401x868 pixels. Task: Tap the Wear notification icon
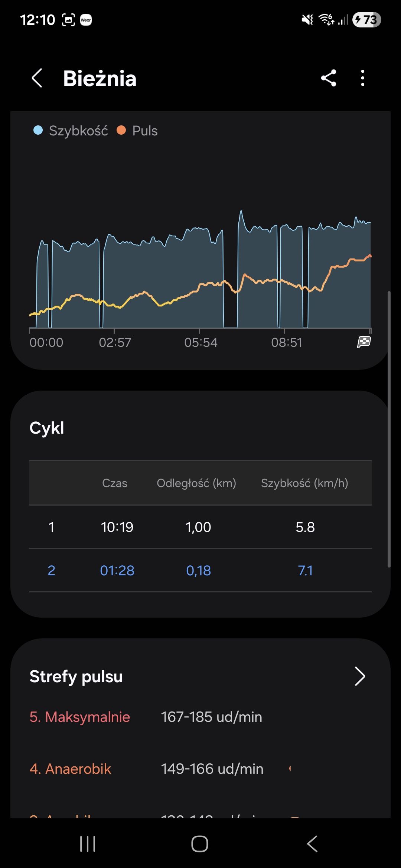[x=86, y=20]
